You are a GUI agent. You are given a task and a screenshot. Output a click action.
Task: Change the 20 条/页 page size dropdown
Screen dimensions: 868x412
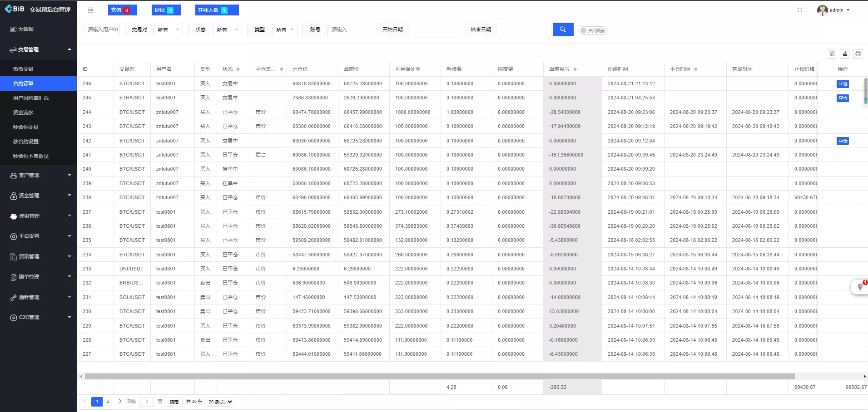pos(220,402)
